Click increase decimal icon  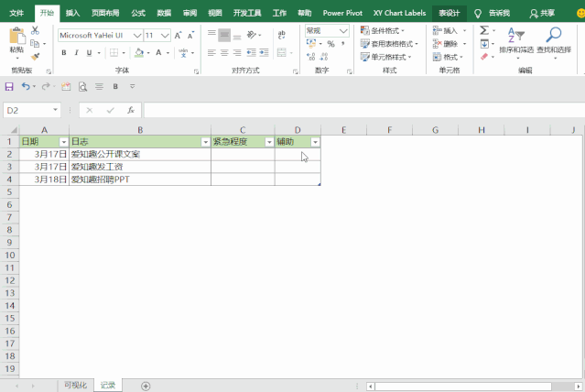pyautogui.click(x=310, y=57)
